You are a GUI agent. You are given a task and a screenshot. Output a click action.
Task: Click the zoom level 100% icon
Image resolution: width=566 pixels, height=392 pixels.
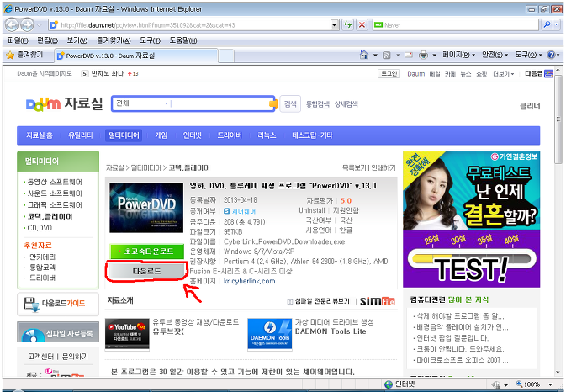tap(519, 384)
